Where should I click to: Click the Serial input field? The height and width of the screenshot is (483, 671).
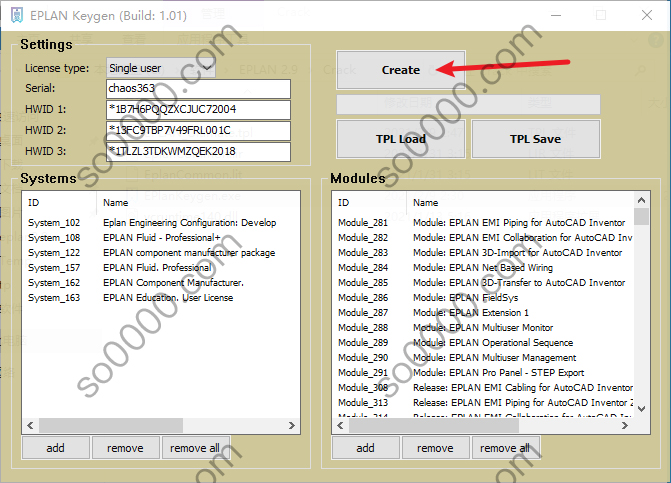click(198, 89)
